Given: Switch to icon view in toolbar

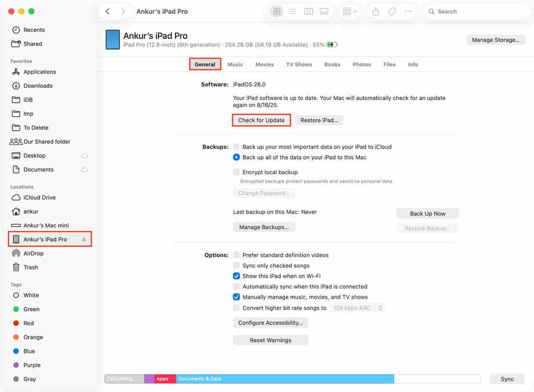Looking at the screenshot, I should tap(277, 12).
